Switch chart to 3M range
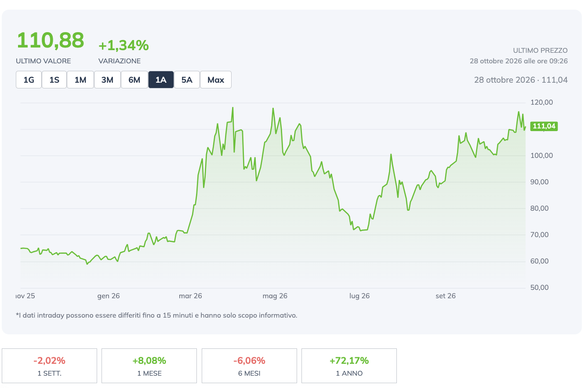Screen dimensions: 588x388 (107, 80)
